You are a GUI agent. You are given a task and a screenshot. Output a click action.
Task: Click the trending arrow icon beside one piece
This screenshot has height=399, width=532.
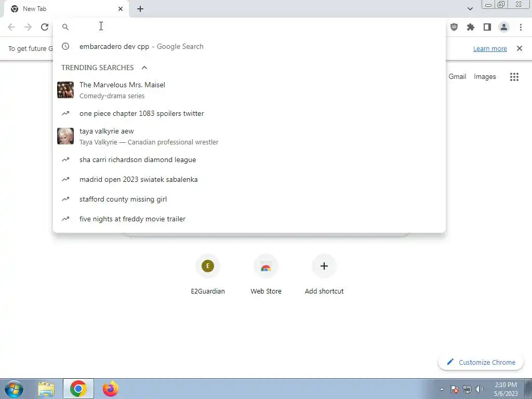click(65, 114)
